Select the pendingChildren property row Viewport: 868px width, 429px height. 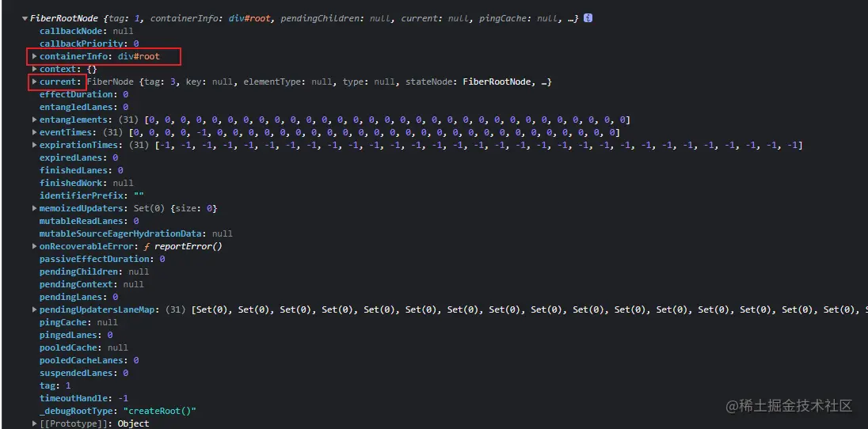(x=94, y=271)
